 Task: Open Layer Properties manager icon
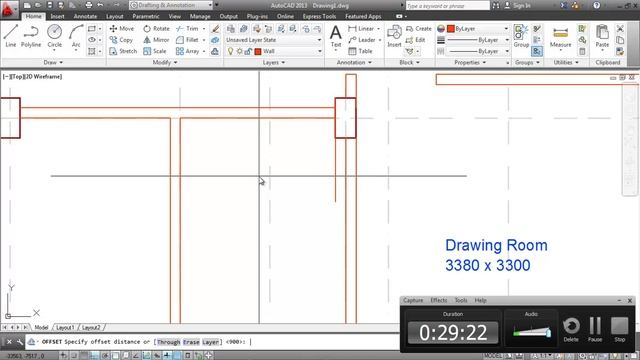[x=231, y=29]
